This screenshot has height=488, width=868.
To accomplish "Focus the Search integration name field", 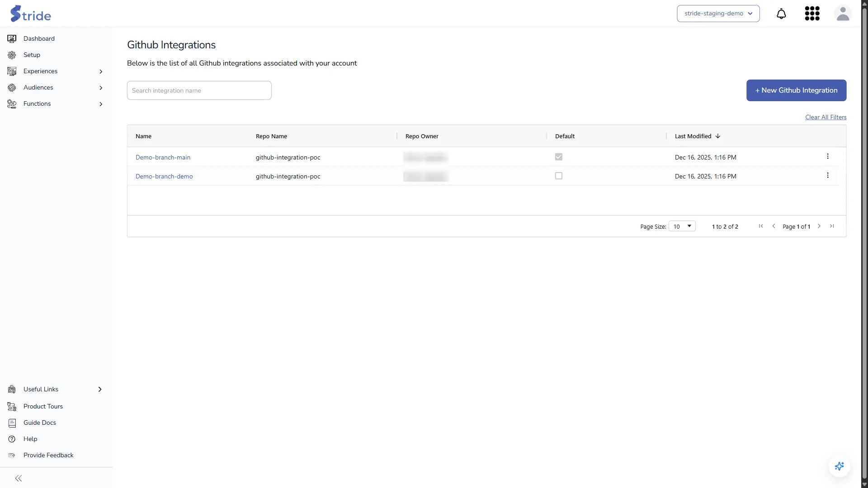I will tap(199, 90).
